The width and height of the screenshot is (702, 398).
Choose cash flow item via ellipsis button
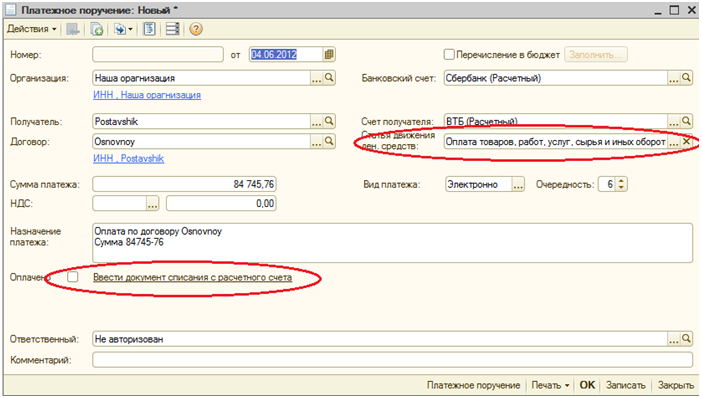pyautogui.click(x=673, y=142)
